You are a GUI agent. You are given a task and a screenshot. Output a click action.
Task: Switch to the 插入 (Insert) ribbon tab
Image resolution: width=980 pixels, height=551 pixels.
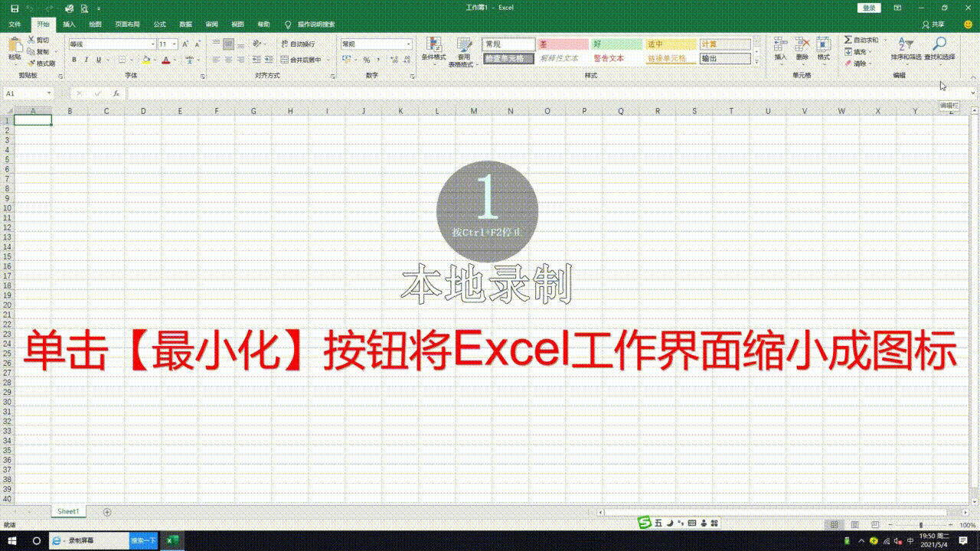tap(70, 24)
